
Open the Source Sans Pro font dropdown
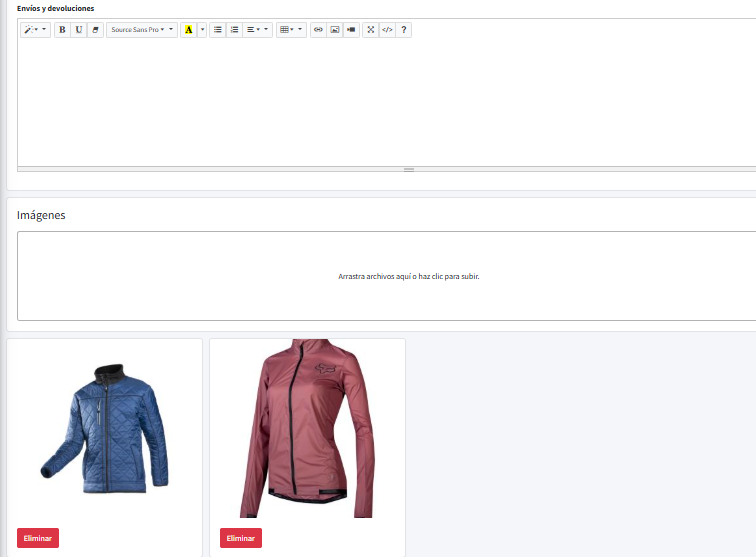tap(142, 30)
